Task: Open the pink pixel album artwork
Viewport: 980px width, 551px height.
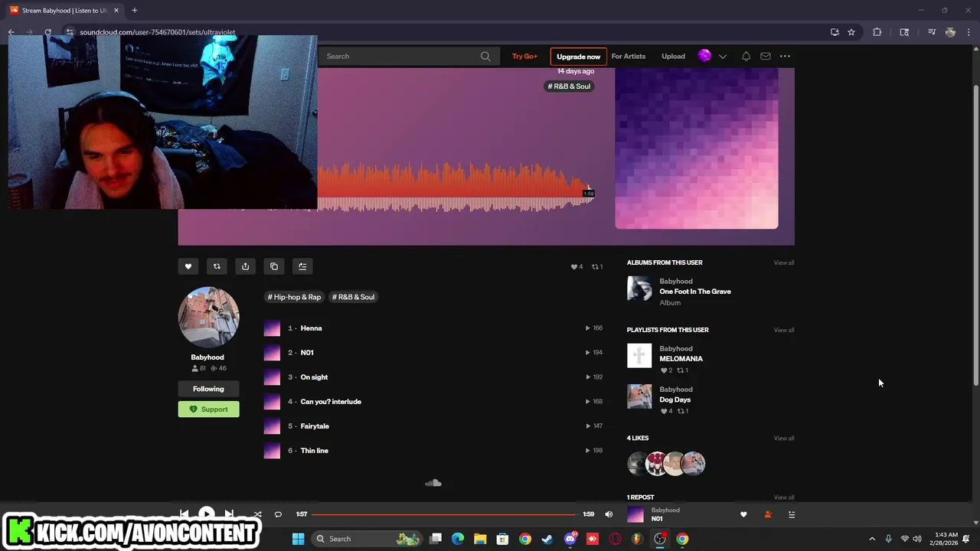Action: (697, 148)
